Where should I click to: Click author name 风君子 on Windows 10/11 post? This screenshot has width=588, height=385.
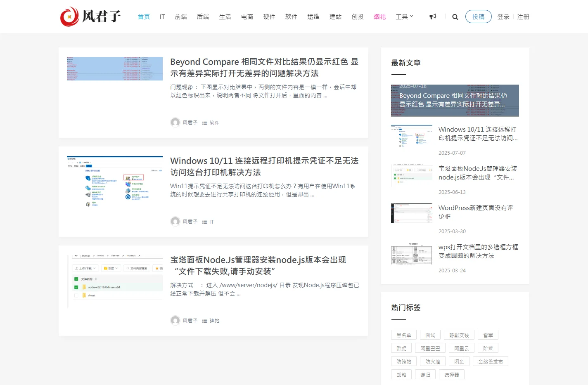tap(190, 222)
